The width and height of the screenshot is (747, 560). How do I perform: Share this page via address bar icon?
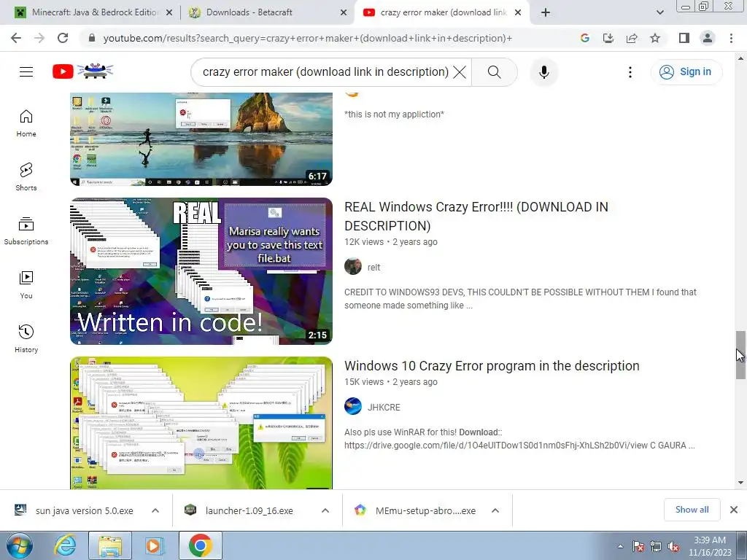point(632,38)
